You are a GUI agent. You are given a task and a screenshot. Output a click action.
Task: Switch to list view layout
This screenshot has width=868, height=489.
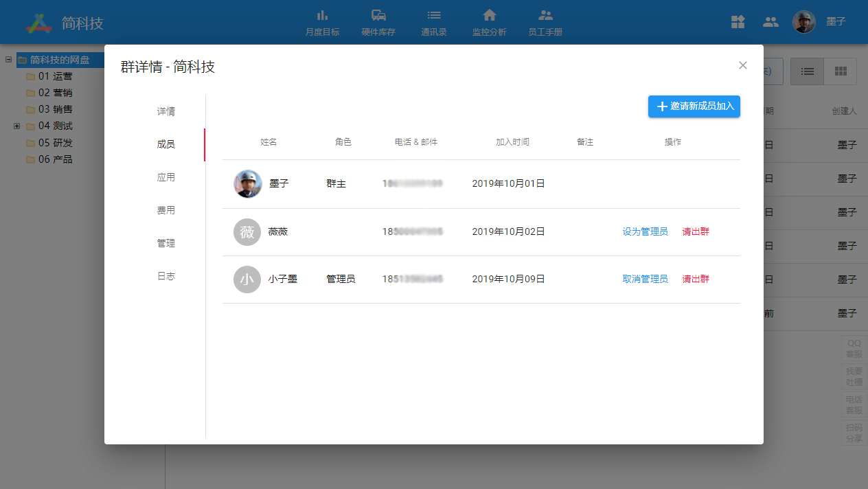tap(808, 71)
